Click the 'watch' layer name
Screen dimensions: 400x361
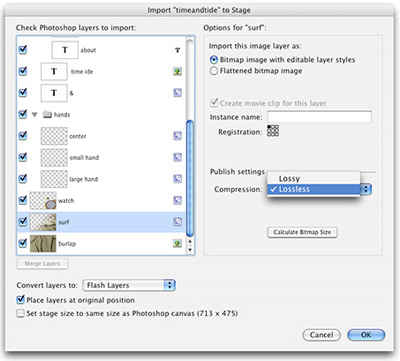[x=66, y=201]
